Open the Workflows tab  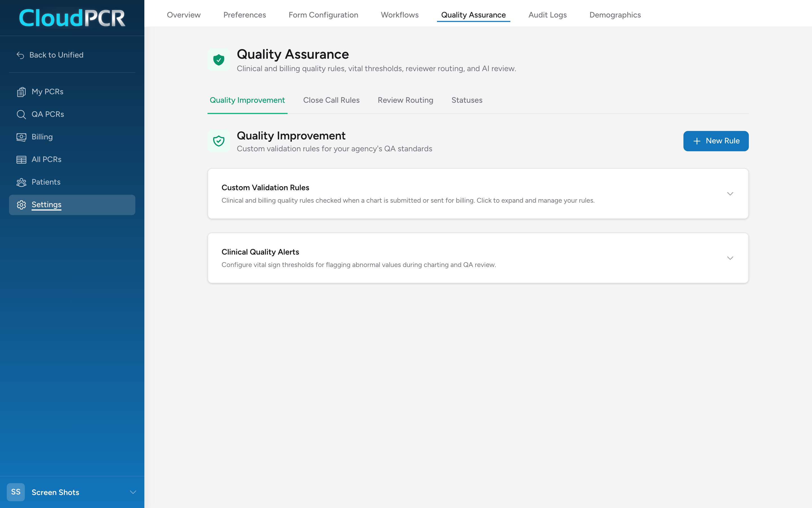(399, 15)
